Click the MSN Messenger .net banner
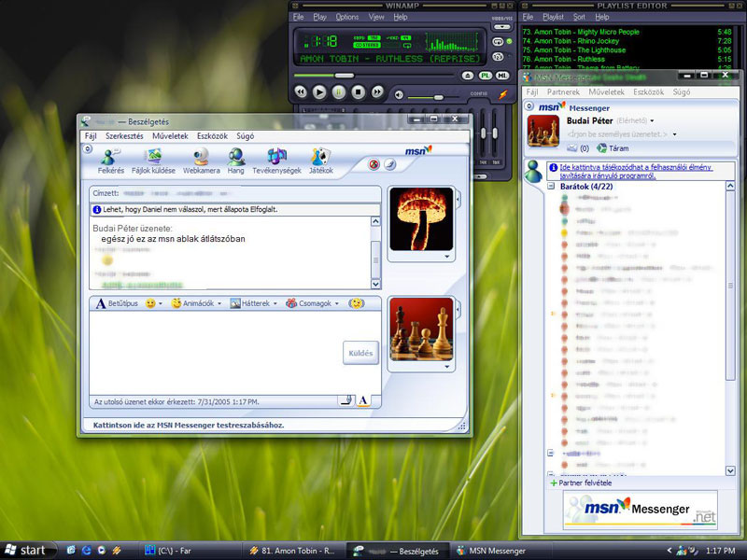747x560 pixels. coord(640,510)
